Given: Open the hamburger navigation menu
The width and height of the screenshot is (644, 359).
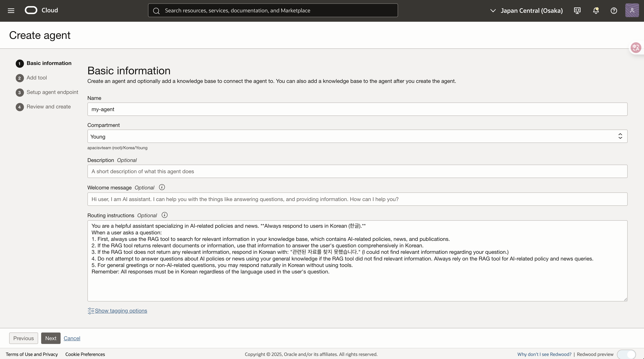Looking at the screenshot, I should tap(11, 10).
